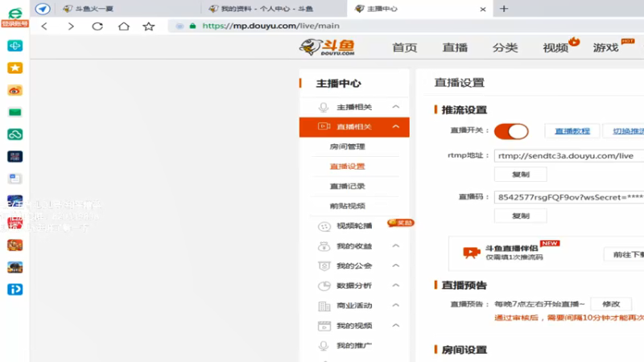Open browser home page icon
This screenshot has width=644, height=362.
pyautogui.click(x=124, y=27)
